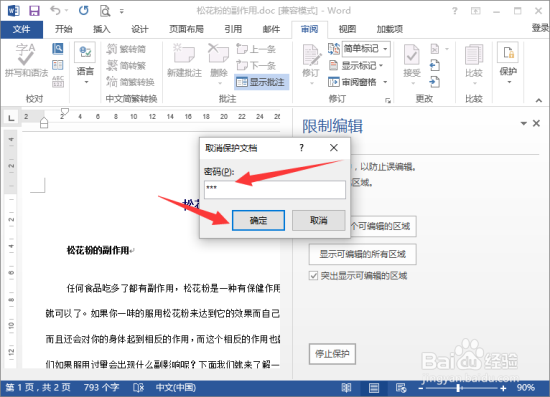This screenshot has height=397, width=550.
Task: Go to previous change icon
Action: (x=435, y=65)
